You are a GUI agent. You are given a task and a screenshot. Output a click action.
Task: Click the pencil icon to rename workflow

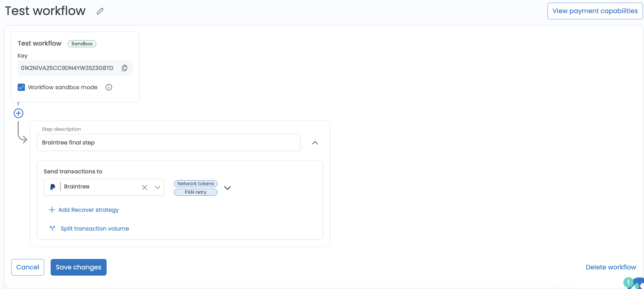pos(100,11)
